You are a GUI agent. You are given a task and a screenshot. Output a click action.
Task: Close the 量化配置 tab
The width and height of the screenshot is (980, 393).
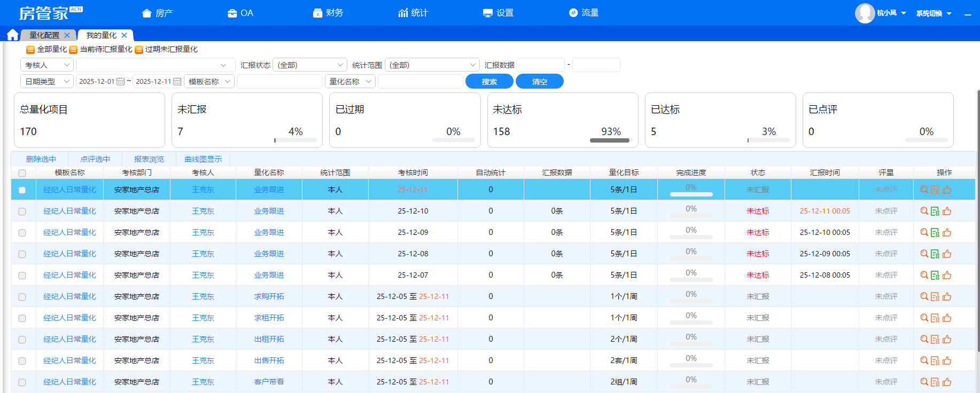(x=67, y=35)
